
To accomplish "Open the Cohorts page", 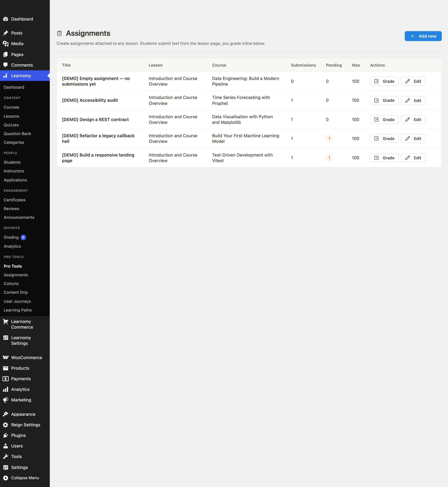I will (11, 284).
